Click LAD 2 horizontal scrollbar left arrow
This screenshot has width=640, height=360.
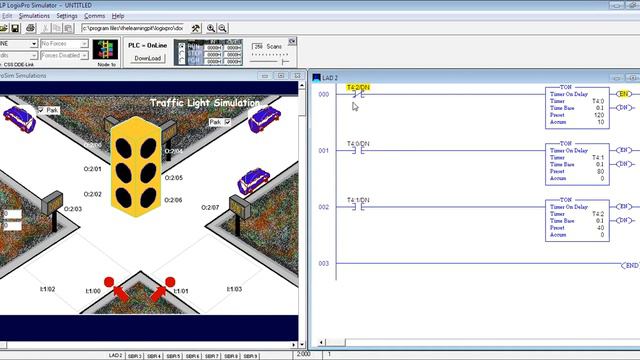[x=322, y=342]
